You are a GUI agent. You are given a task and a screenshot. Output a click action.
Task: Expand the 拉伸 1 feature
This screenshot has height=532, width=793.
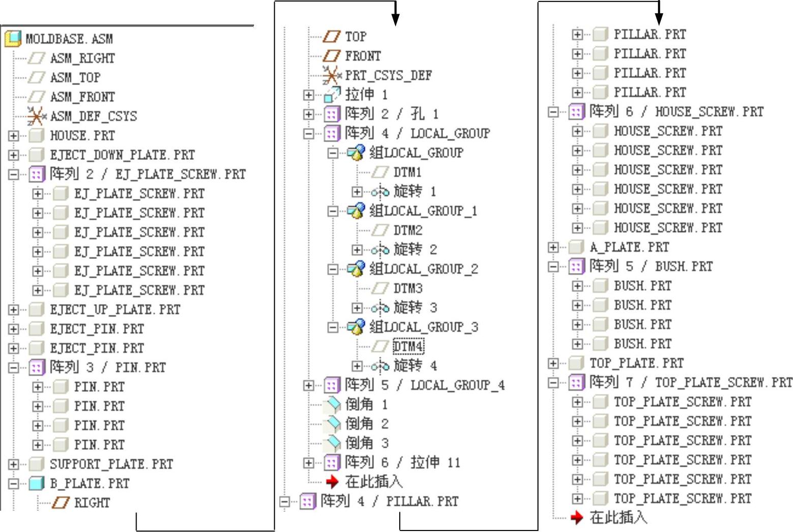pos(308,95)
